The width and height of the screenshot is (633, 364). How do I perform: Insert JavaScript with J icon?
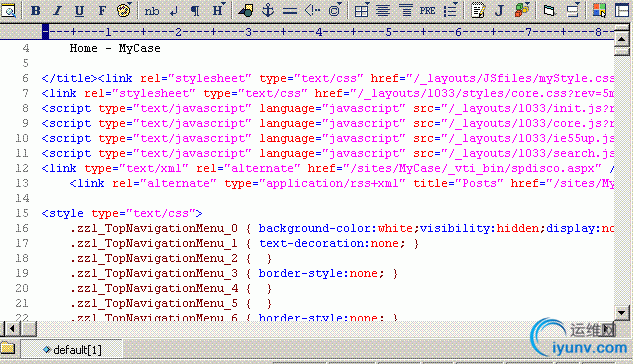pos(500,10)
